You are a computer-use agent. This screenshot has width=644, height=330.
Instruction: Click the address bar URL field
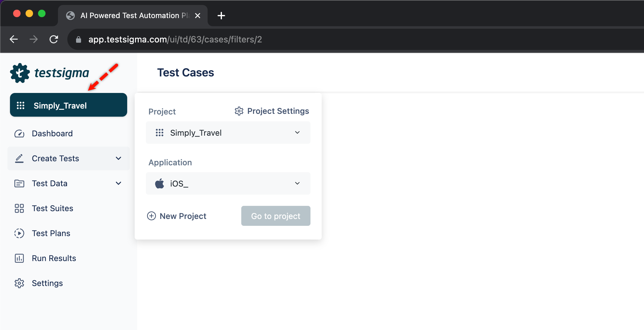click(355, 39)
